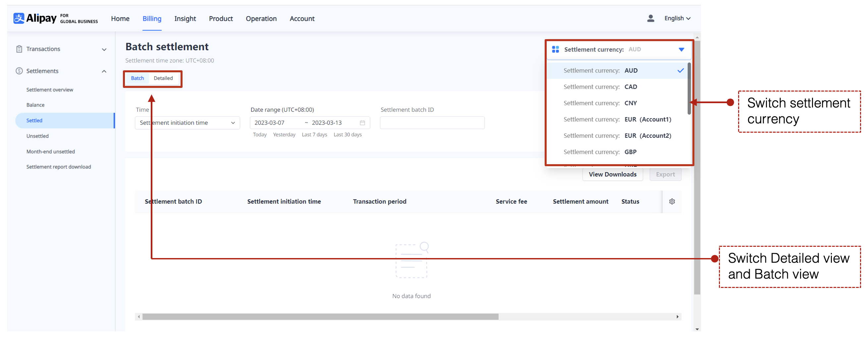Click the View Downloads button
This screenshot has height=337, width=868.
(x=612, y=174)
